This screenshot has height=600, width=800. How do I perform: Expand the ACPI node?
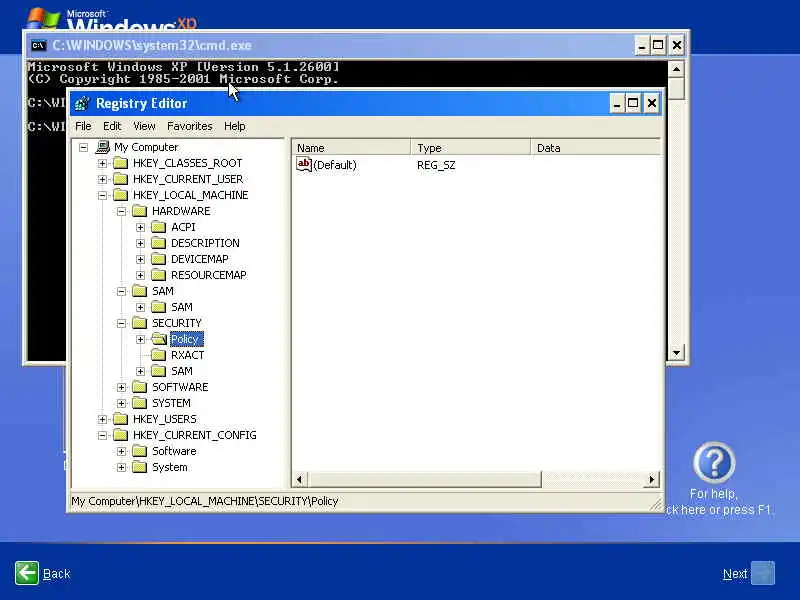(140, 228)
